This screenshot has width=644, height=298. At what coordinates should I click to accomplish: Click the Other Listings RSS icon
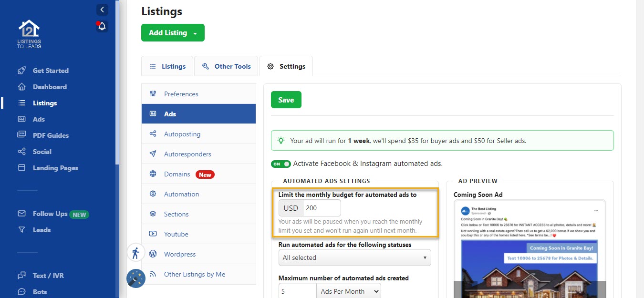click(153, 274)
